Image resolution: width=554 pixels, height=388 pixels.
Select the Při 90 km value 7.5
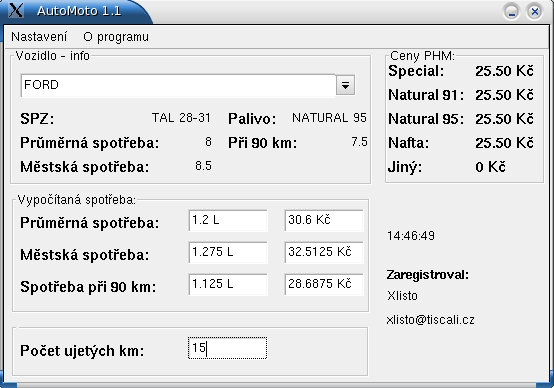[359, 142]
